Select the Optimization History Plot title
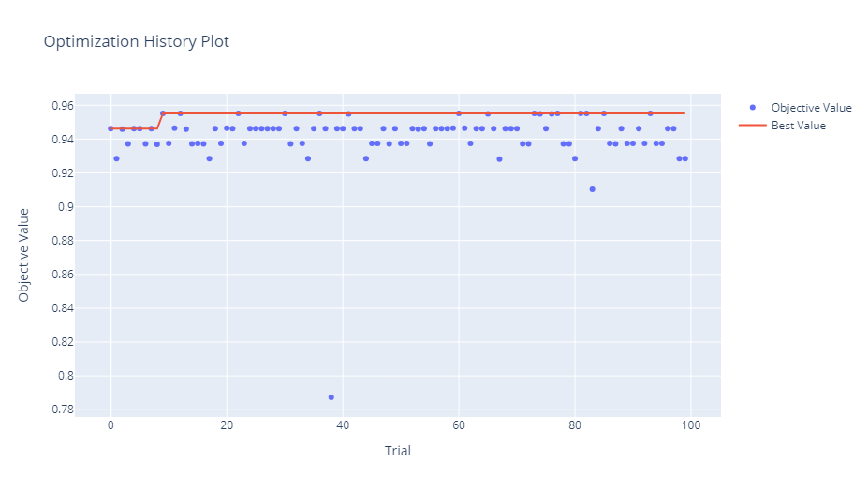The image size is (868, 492). [136, 42]
